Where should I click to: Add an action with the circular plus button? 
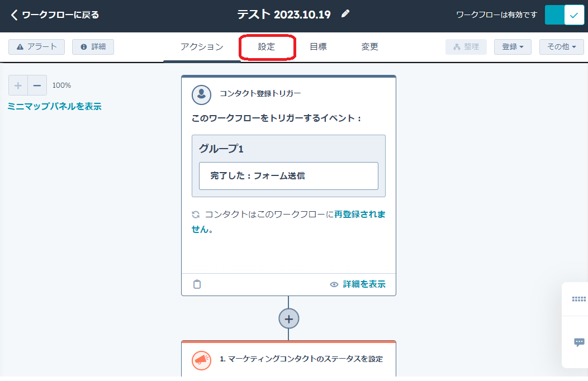289,319
